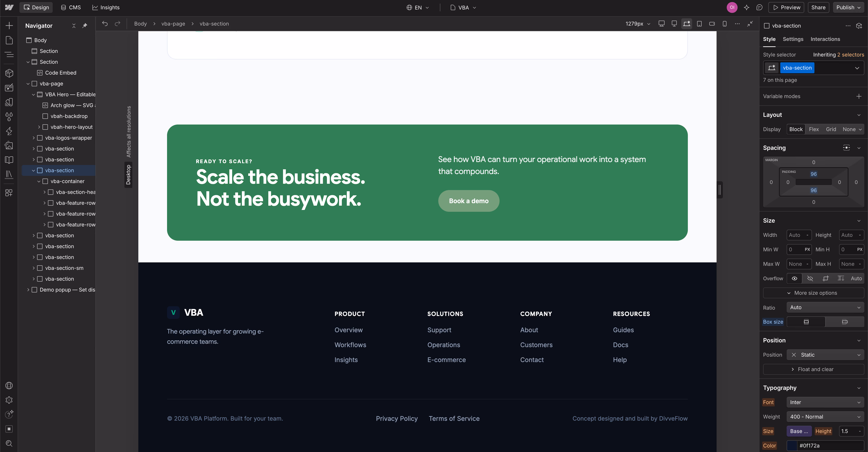Click the Preview button
The height and width of the screenshot is (452, 868).
tap(786, 7)
